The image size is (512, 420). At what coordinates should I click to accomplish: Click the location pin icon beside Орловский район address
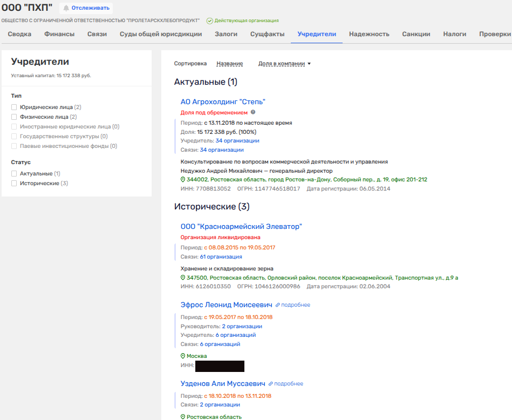tap(183, 277)
